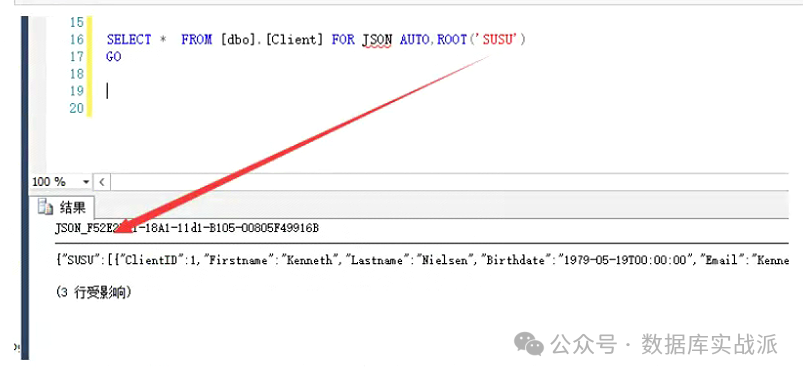The width and height of the screenshot is (803, 376).
Task: Click the grid icon on the 结果 tab
Action: click(46, 207)
